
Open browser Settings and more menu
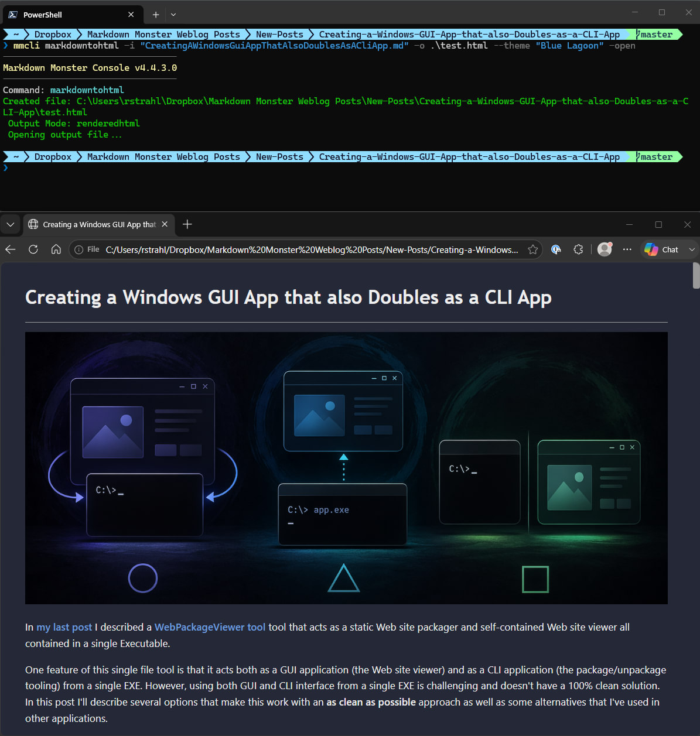pos(627,249)
